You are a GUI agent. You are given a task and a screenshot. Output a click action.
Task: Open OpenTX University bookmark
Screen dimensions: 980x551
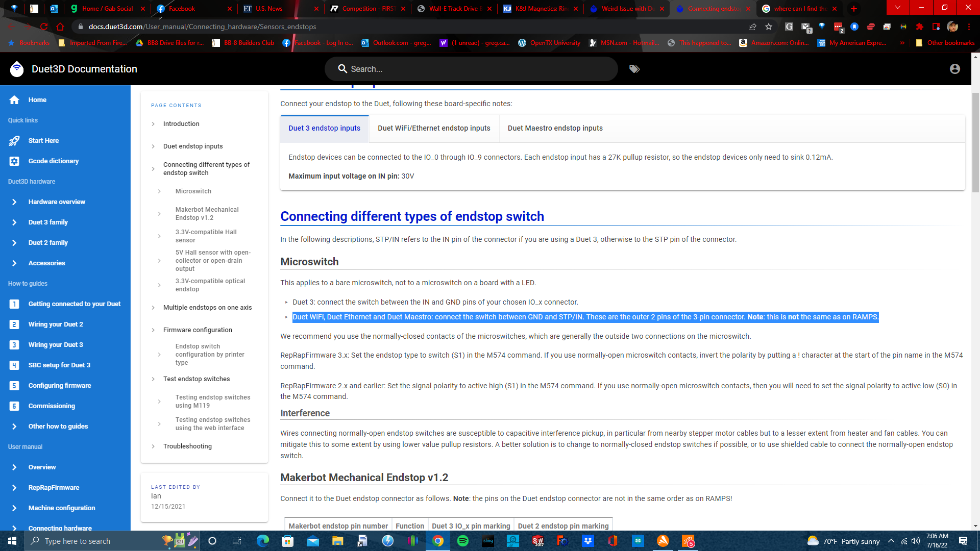549,43
